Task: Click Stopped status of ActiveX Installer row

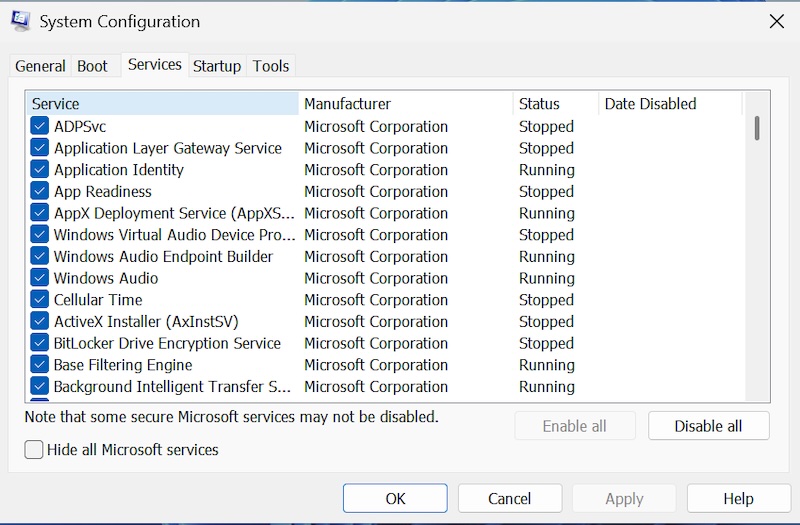Action: pos(546,321)
